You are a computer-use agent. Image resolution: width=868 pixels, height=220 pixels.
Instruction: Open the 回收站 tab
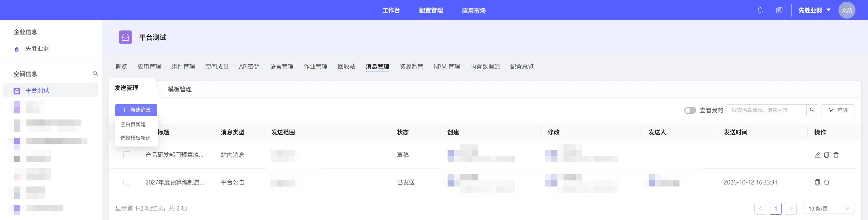click(347, 67)
